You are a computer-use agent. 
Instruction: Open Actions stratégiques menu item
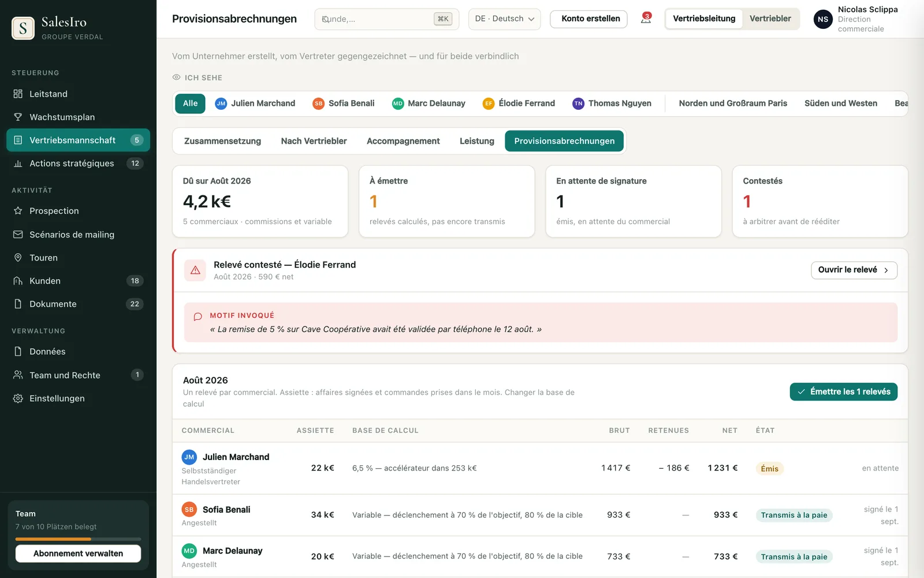[78, 164]
